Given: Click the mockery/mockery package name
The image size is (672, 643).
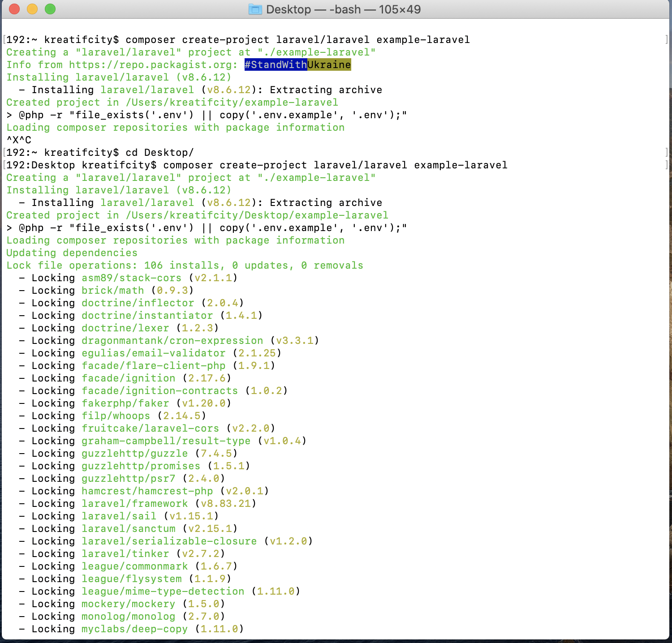Looking at the screenshot, I should tap(128, 604).
